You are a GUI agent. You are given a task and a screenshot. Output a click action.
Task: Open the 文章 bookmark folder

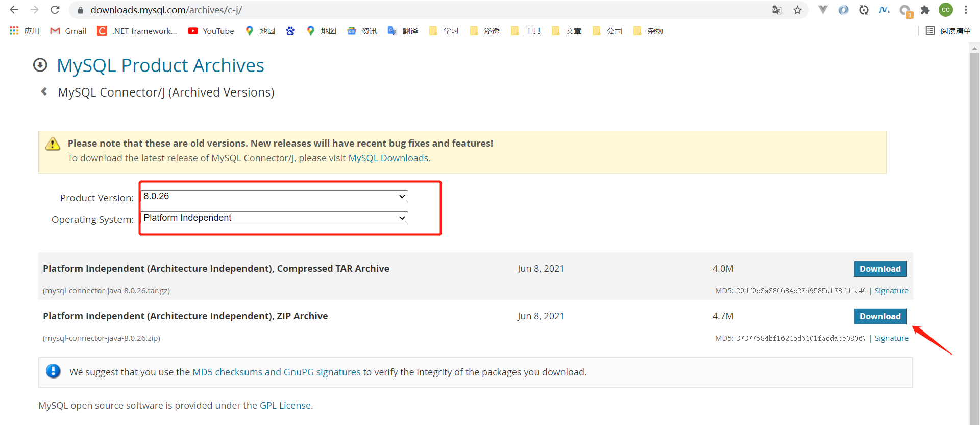pyautogui.click(x=567, y=31)
